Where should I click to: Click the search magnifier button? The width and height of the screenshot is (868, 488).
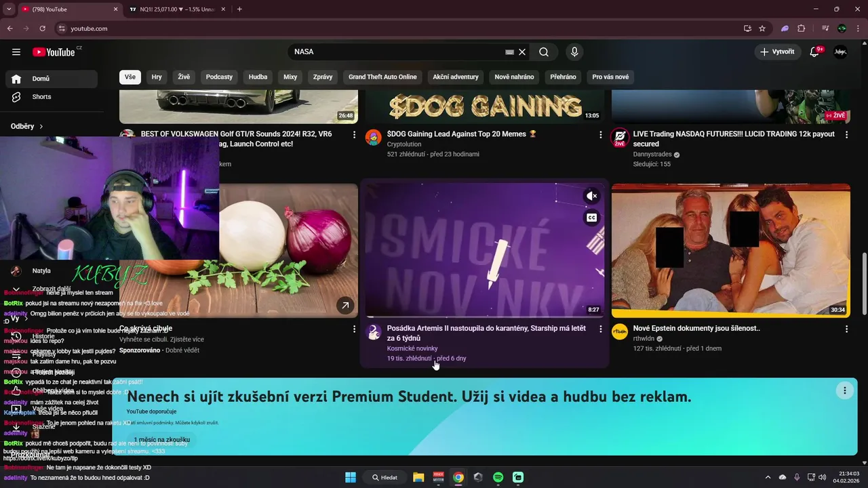[x=544, y=52]
